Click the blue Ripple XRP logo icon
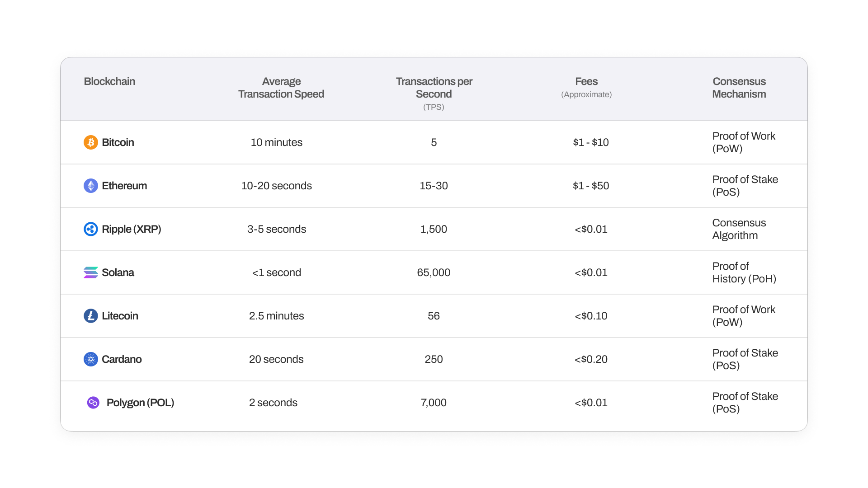 [x=91, y=229]
